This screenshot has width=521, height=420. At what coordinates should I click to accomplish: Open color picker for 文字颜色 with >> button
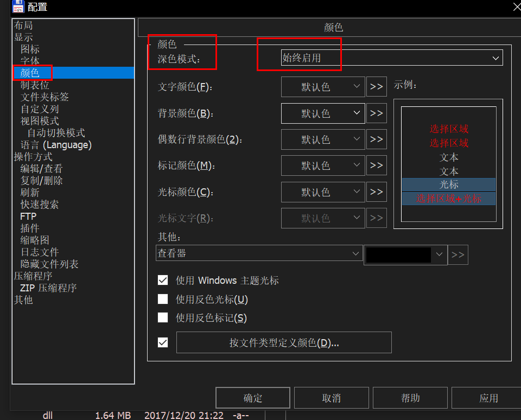(x=377, y=87)
